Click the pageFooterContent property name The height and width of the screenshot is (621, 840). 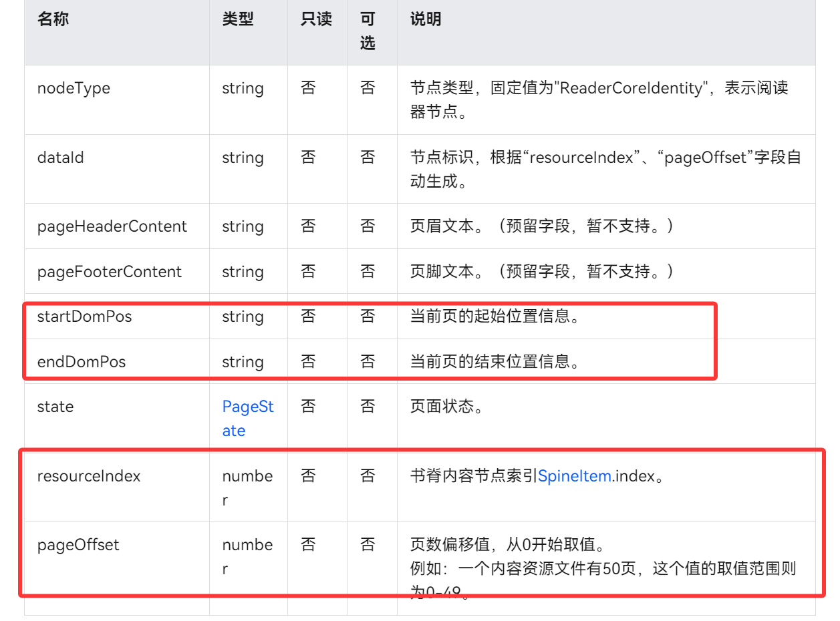coord(109,272)
